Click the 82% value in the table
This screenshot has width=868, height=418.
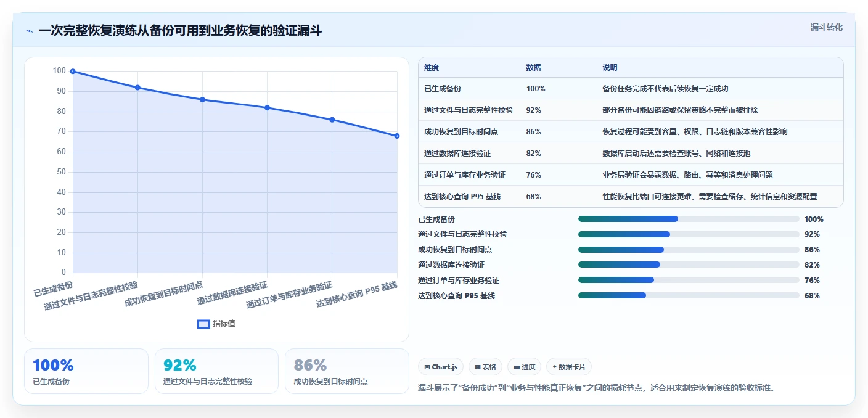click(534, 154)
